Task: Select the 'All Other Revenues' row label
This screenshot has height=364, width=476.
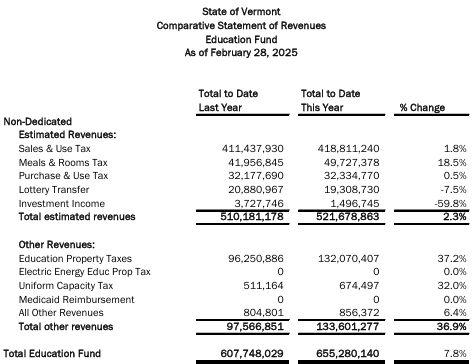Action: tap(61, 313)
